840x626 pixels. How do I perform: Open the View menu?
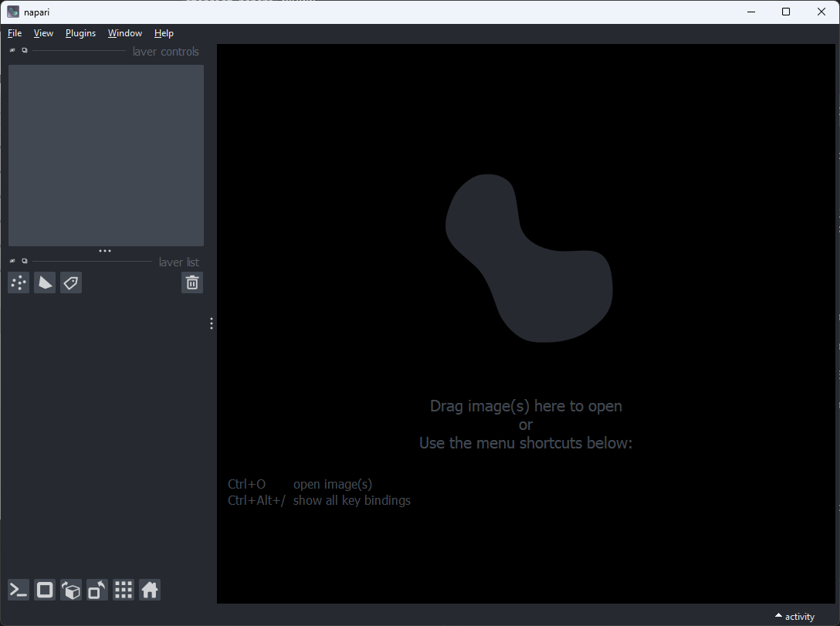tap(43, 33)
